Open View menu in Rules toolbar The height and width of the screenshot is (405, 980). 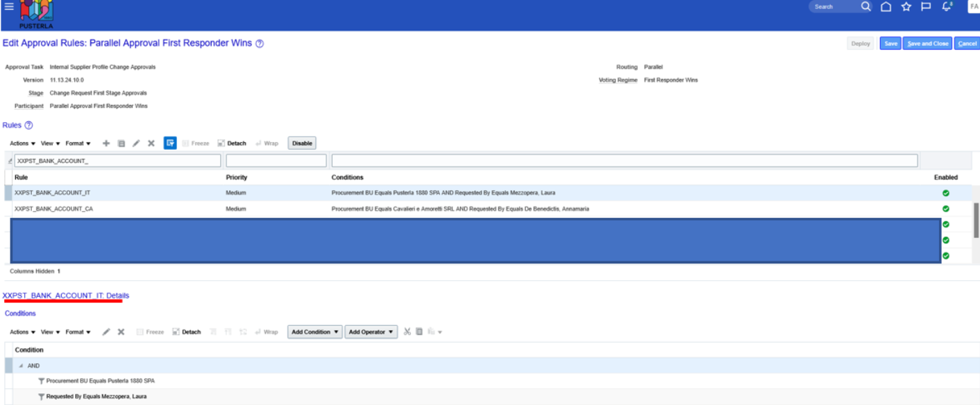tap(51, 144)
